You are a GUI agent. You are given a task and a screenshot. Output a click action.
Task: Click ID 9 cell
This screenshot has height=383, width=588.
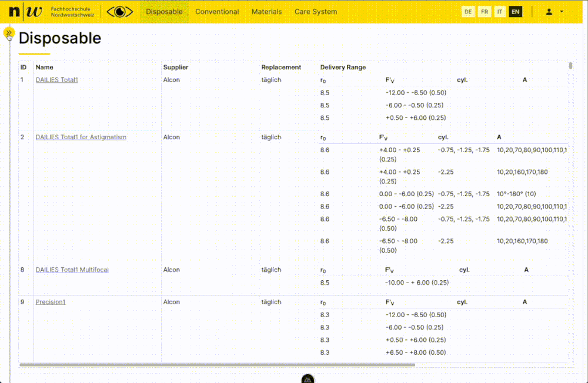[x=22, y=302]
